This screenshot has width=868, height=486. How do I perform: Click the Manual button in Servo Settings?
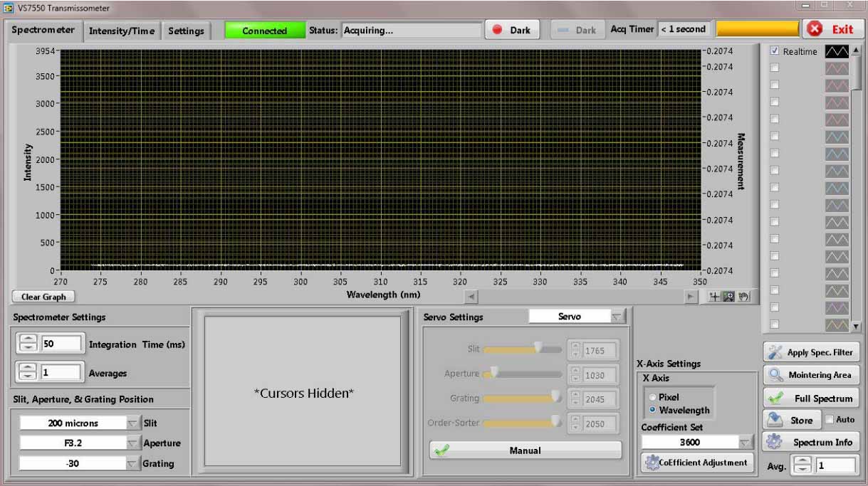pos(523,450)
